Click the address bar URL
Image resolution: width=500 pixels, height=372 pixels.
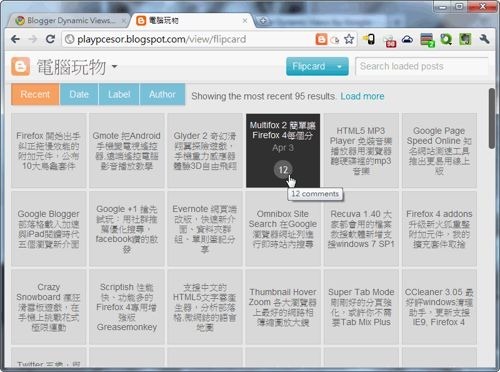click(162, 39)
